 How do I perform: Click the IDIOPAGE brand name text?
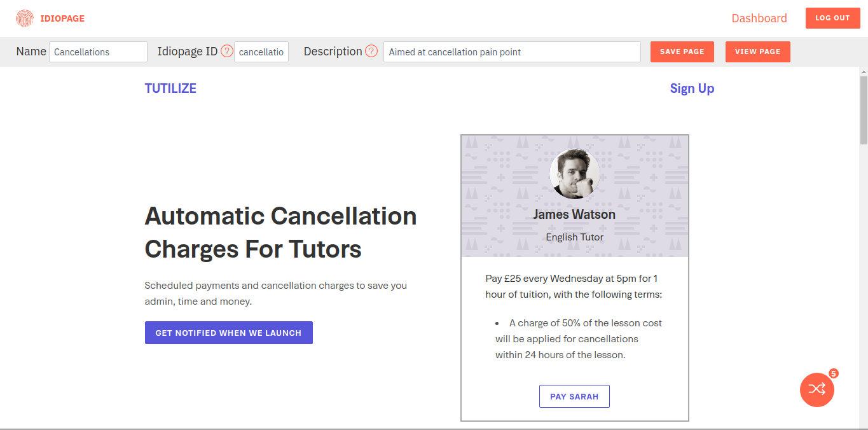[x=62, y=18]
